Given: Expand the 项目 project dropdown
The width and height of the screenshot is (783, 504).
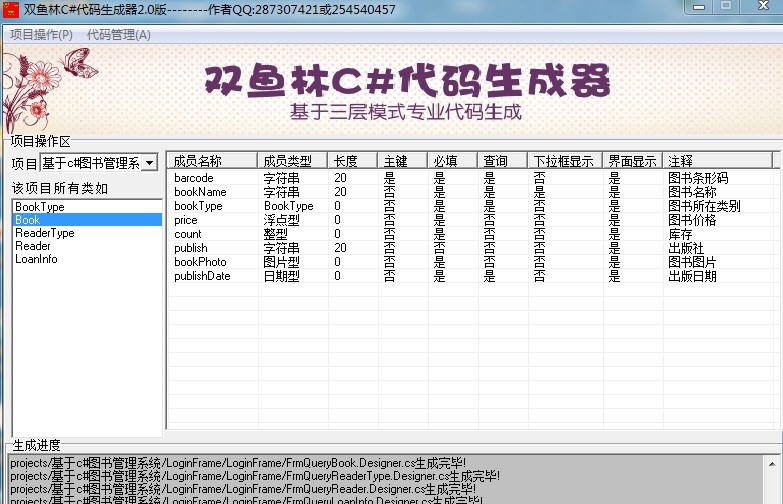Looking at the screenshot, I should (x=150, y=163).
